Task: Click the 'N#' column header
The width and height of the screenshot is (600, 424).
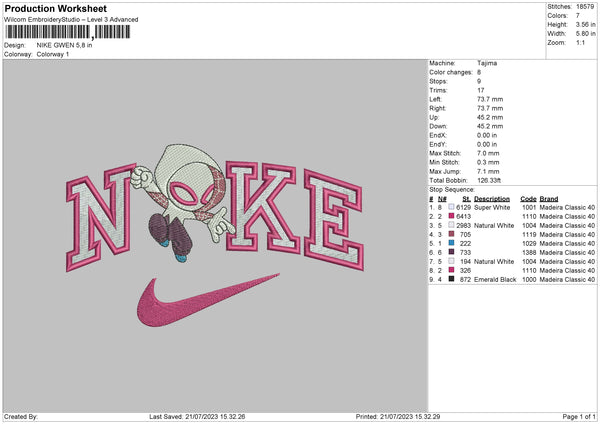Action: click(x=442, y=199)
